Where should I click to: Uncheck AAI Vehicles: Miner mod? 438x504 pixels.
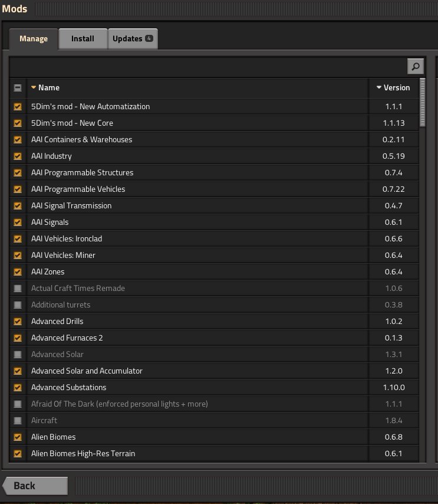18,255
